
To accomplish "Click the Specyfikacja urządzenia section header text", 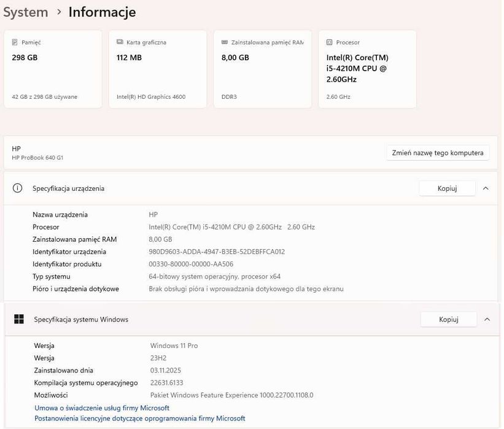I will pyautogui.click(x=68, y=188).
